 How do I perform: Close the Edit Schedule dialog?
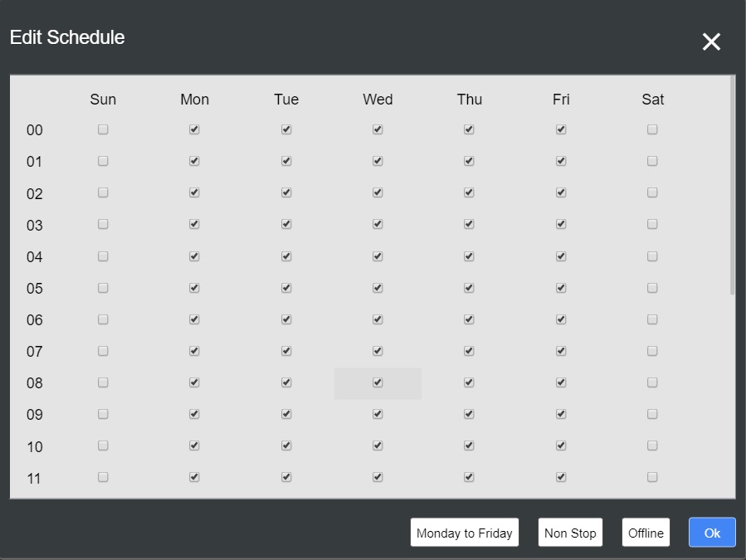pos(711,41)
